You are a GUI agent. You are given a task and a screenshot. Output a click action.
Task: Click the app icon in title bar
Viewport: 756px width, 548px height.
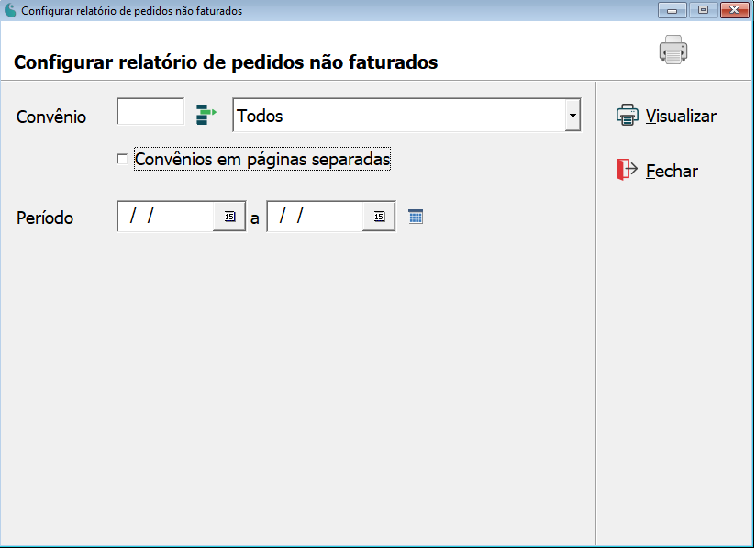pos(10,10)
